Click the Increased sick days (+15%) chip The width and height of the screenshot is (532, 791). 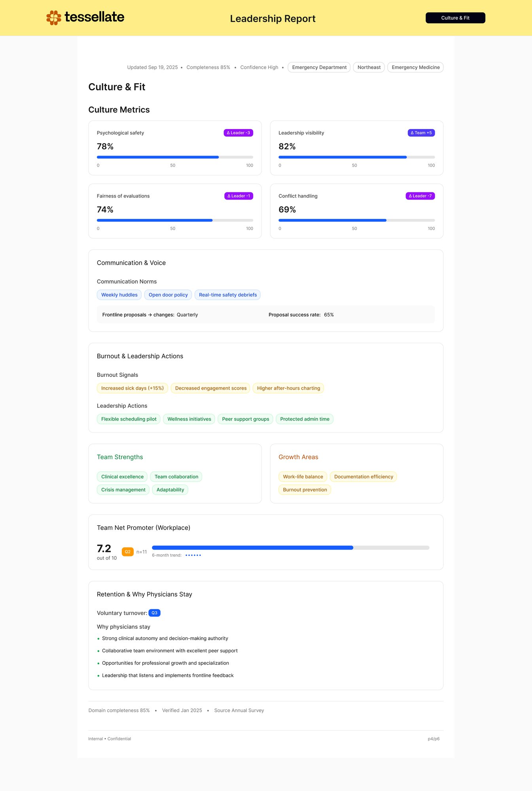tap(133, 388)
